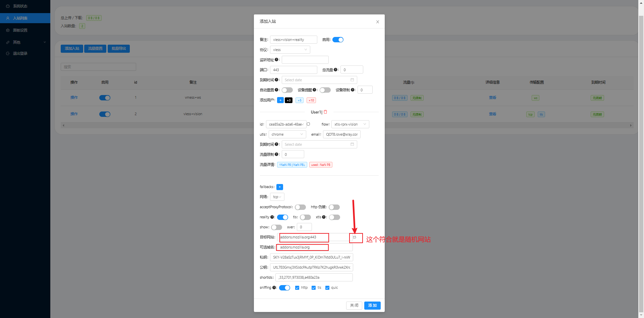Toggle enable switch for vless+vision row
This screenshot has width=644, height=318.
pos(105,114)
